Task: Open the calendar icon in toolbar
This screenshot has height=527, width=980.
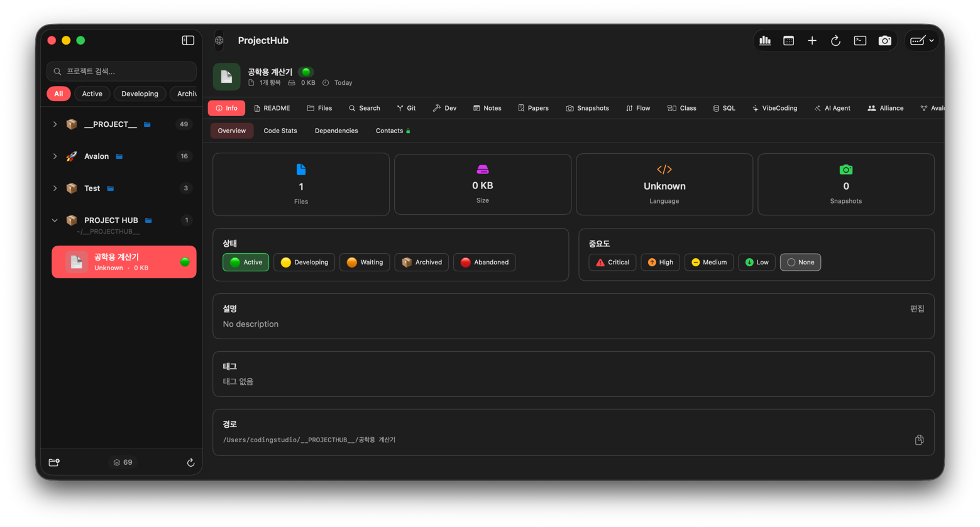Action: pyautogui.click(x=788, y=41)
